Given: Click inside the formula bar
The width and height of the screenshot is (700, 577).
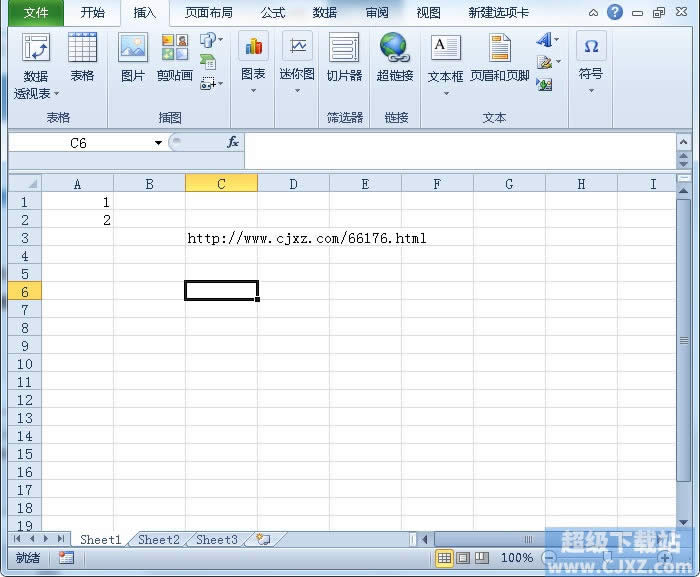Looking at the screenshot, I should coord(460,150).
